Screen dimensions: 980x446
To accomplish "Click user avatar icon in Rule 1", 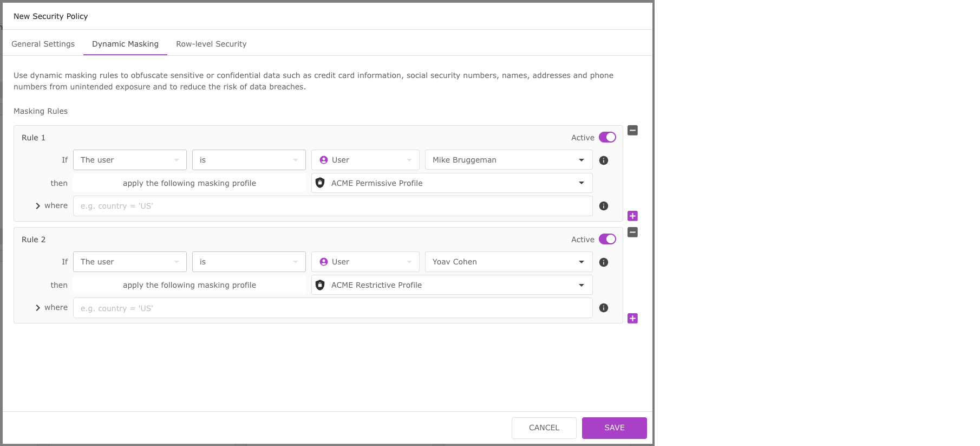I will tap(324, 160).
